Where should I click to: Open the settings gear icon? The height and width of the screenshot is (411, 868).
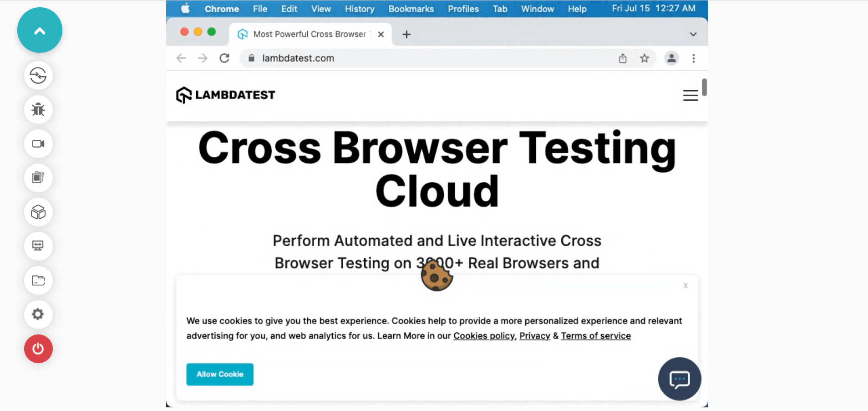point(38,314)
